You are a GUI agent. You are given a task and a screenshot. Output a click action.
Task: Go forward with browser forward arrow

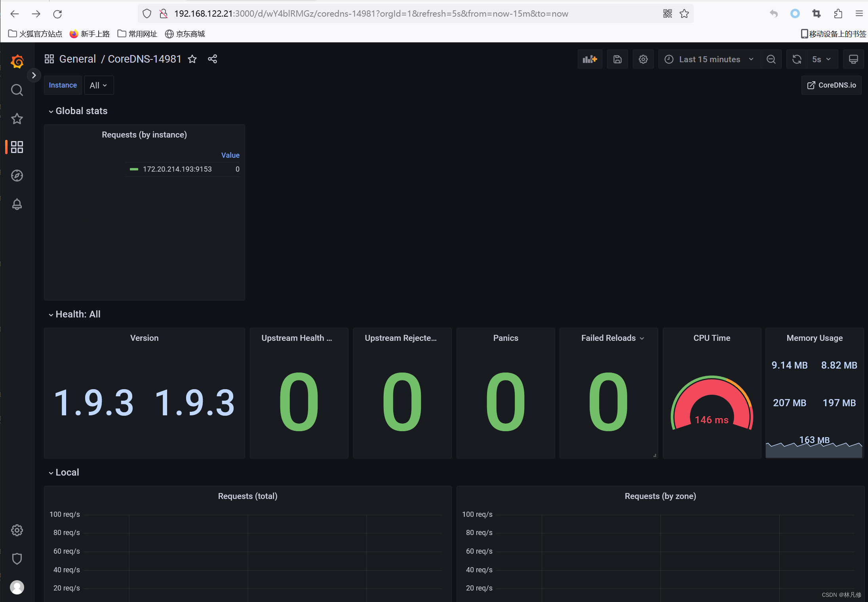tap(36, 14)
